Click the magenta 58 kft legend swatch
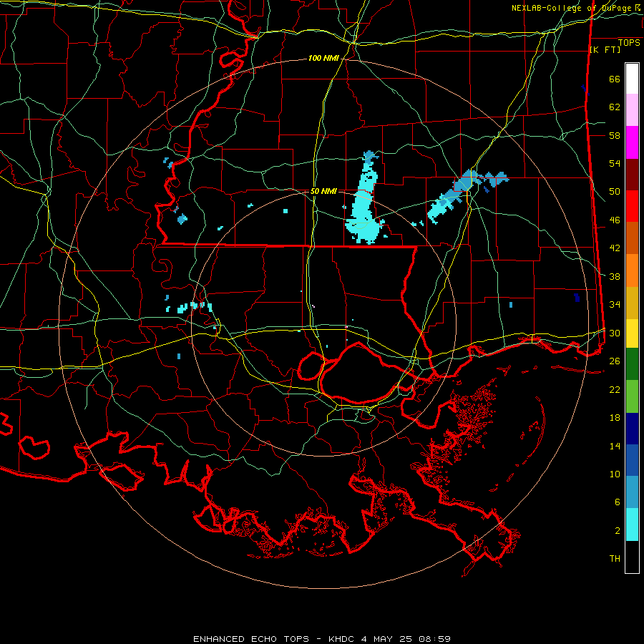This screenshot has height=644, width=644. pos(632,142)
